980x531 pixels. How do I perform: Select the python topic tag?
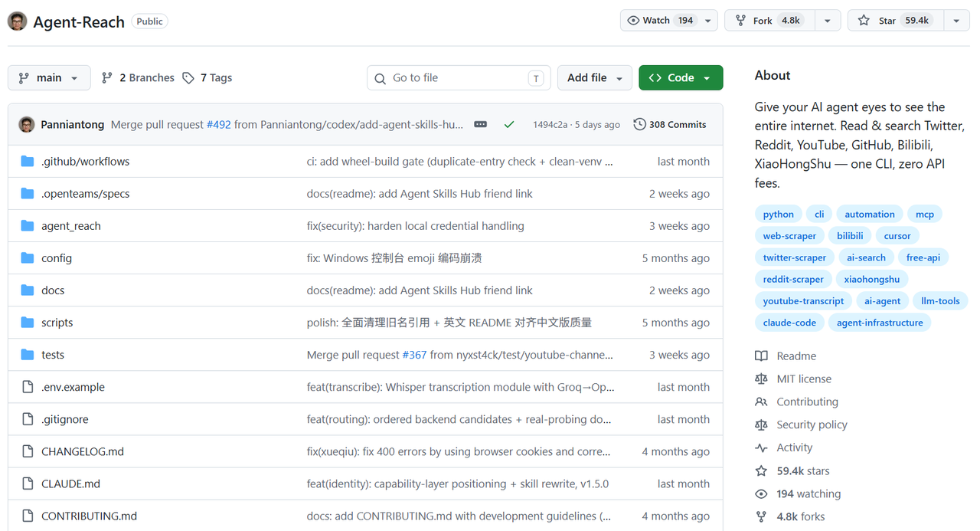coord(778,214)
